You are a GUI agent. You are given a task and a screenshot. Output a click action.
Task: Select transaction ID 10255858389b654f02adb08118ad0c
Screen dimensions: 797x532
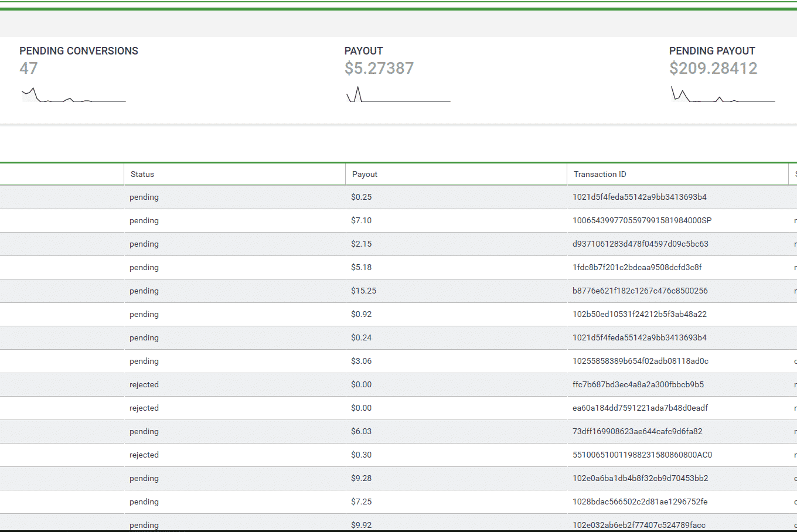[x=641, y=361]
